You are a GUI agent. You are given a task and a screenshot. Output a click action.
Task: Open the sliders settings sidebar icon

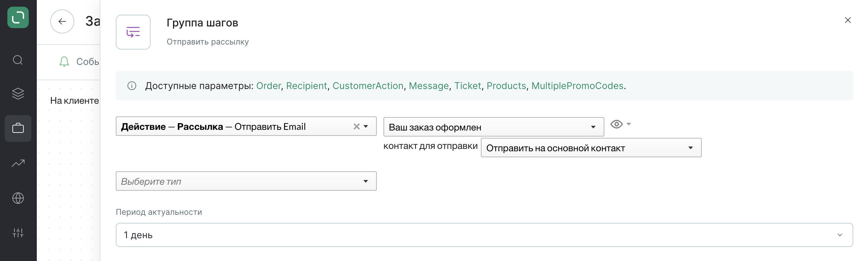pyautogui.click(x=18, y=233)
